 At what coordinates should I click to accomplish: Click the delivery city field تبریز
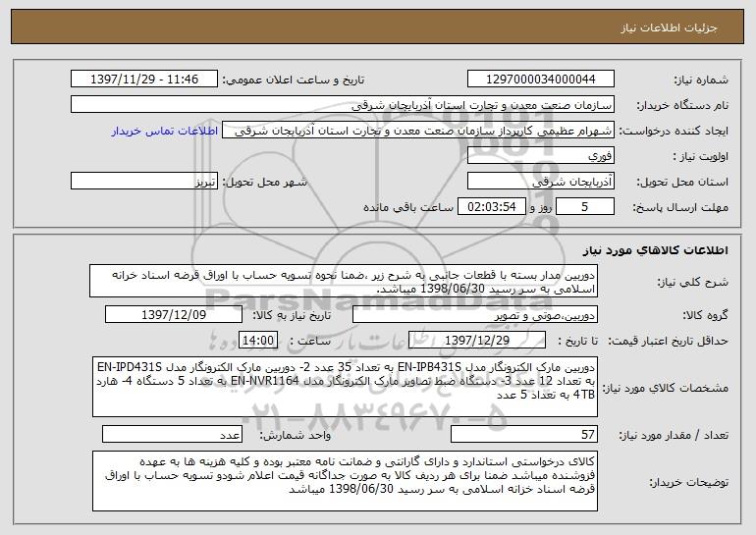coord(144,182)
